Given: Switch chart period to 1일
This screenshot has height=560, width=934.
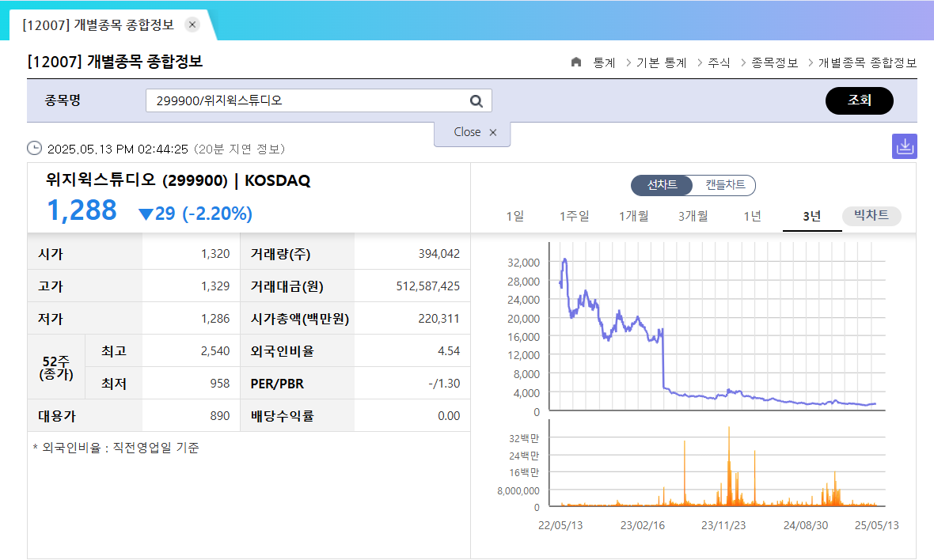Looking at the screenshot, I should click(516, 215).
